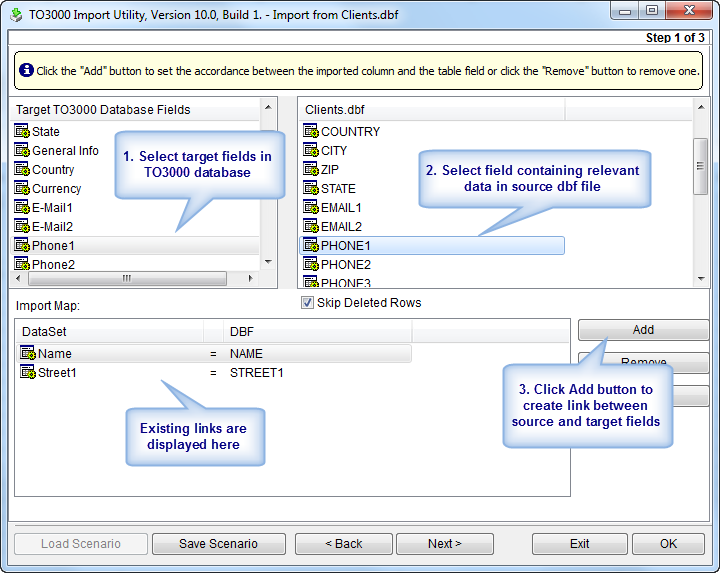Select the State target field label
720x573 pixels.
46,132
